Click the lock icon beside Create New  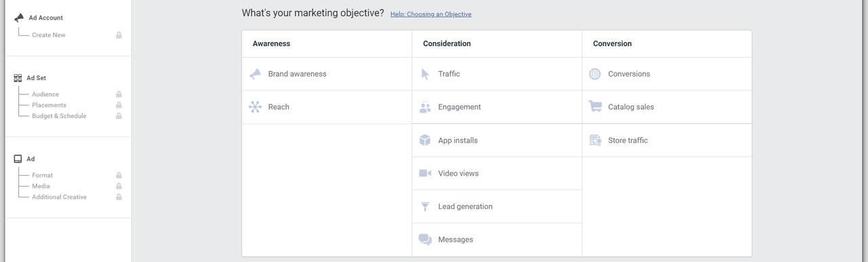click(x=119, y=35)
